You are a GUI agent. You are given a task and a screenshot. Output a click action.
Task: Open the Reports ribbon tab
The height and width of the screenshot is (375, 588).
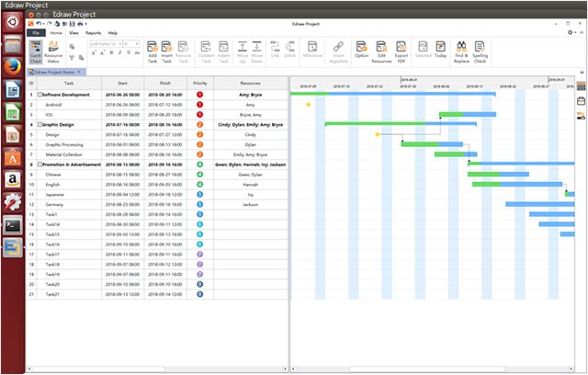[93, 32]
